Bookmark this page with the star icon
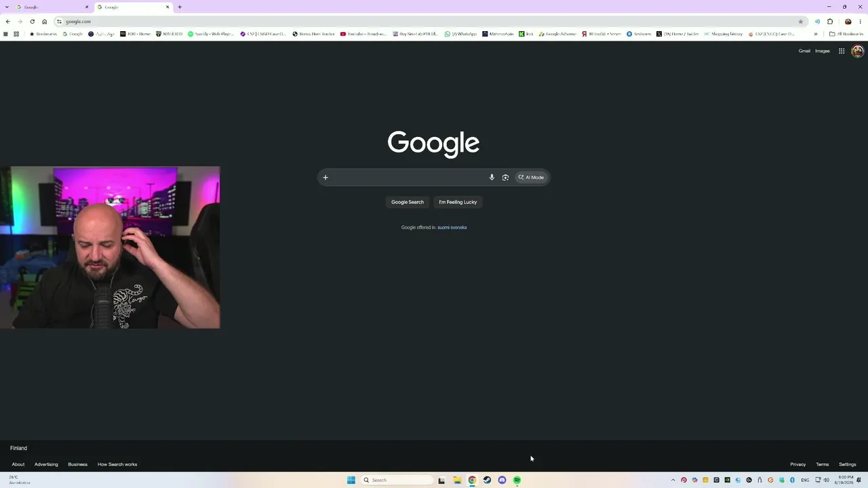 (800, 22)
